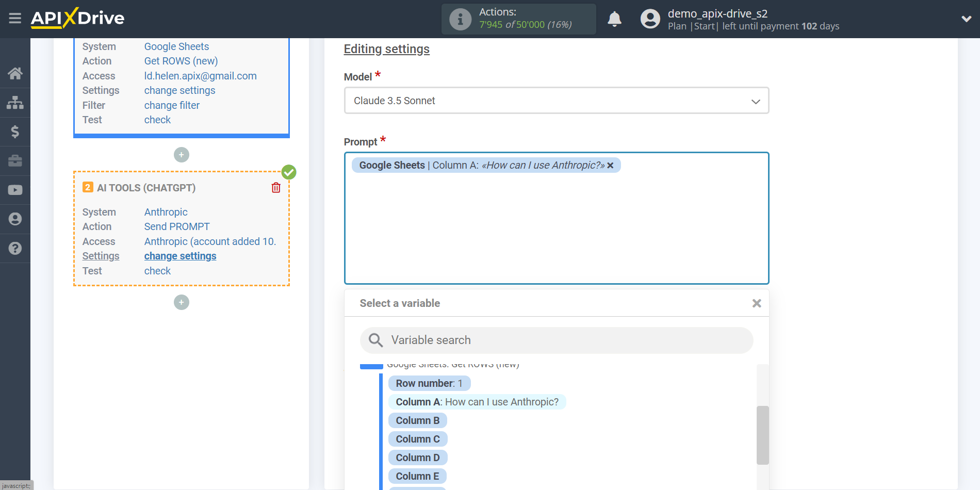Viewport: 980px width, 490px height.
Task: Click check test link for Anthropic
Action: [157, 271]
